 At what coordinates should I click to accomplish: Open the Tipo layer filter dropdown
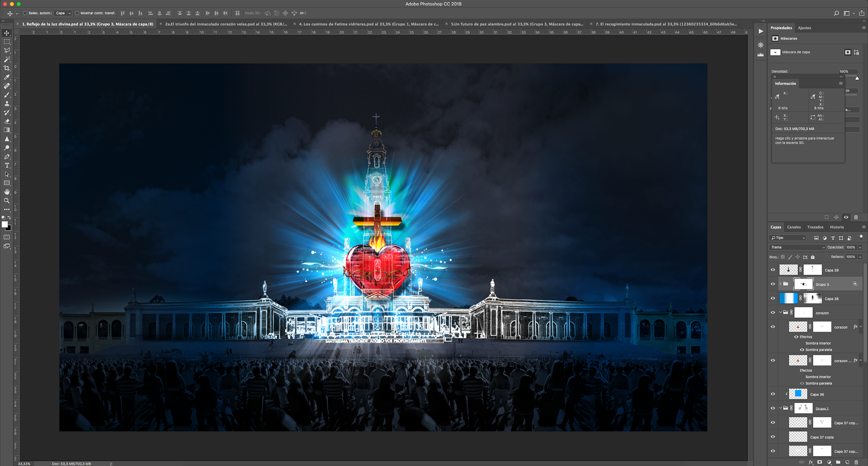[788, 238]
